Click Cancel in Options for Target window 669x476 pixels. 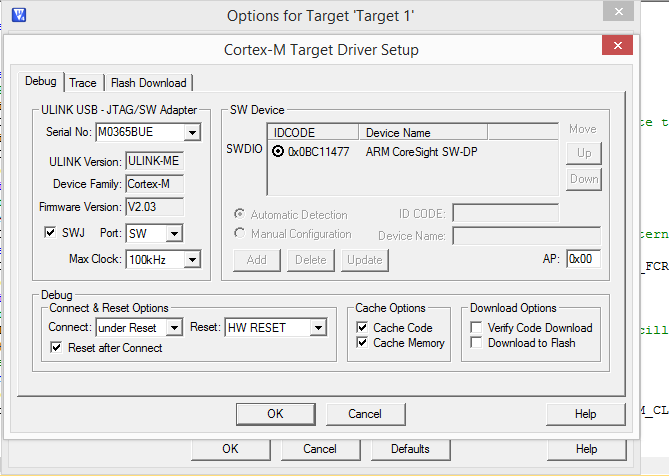click(320, 449)
